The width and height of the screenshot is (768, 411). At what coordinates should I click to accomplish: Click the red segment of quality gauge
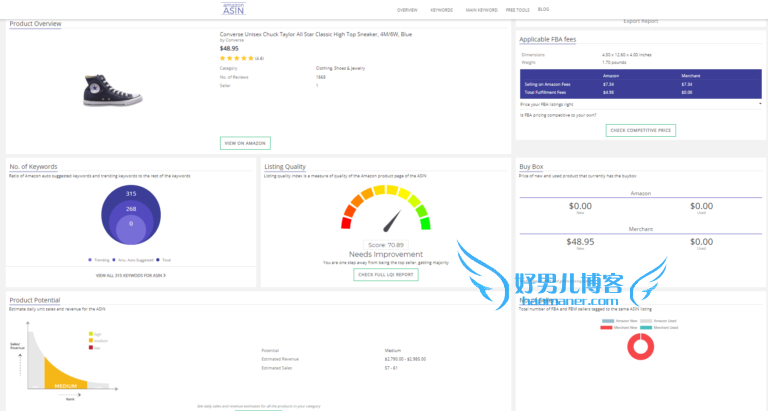click(x=346, y=223)
